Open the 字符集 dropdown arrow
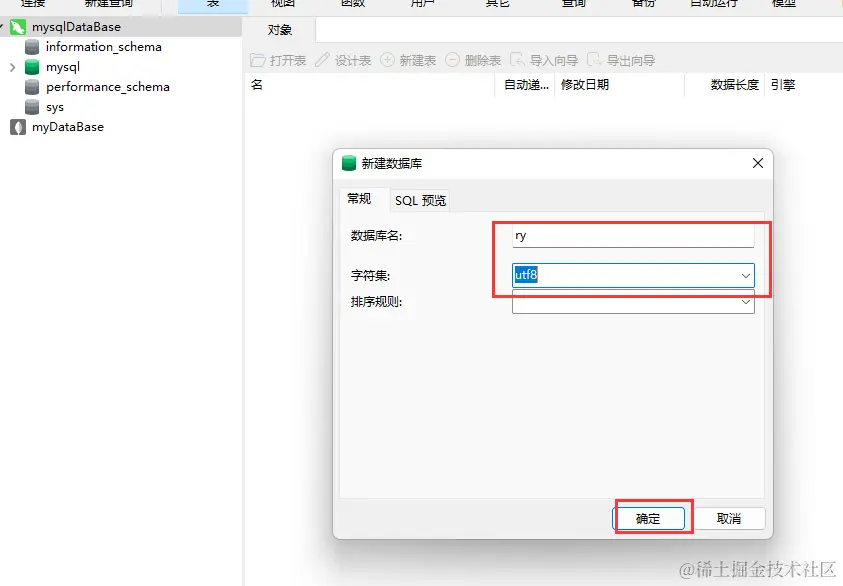The width and height of the screenshot is (843, 586). coord(746,276)
